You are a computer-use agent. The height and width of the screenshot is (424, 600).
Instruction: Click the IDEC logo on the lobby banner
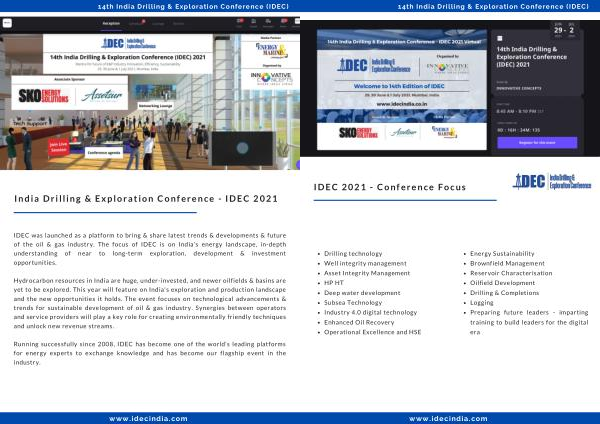coord(128,43)
